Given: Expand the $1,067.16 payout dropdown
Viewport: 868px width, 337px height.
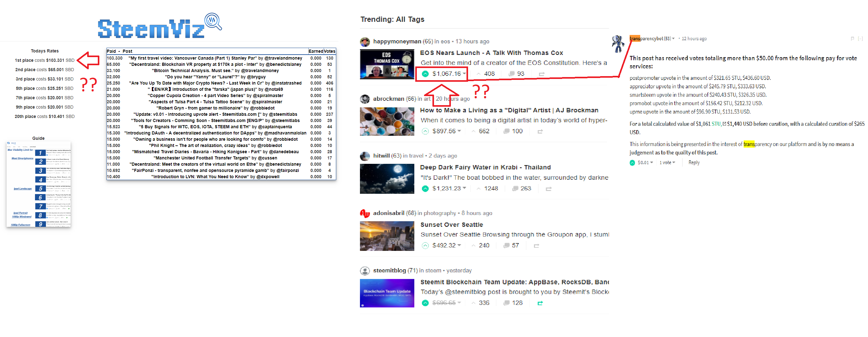Looking at the screenshot, I should (465, 73).
